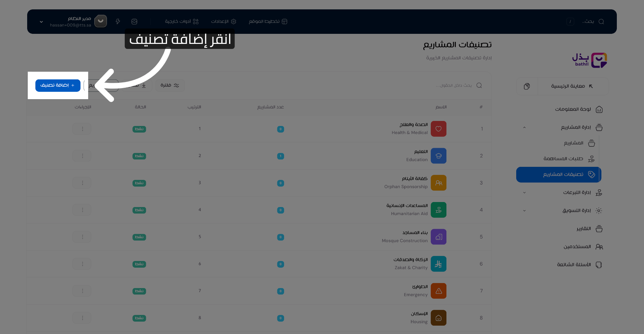Click the lightning bolt icon in top bar
The width and height of the screenshot is (644, 334).
click(x=118, y=21)
